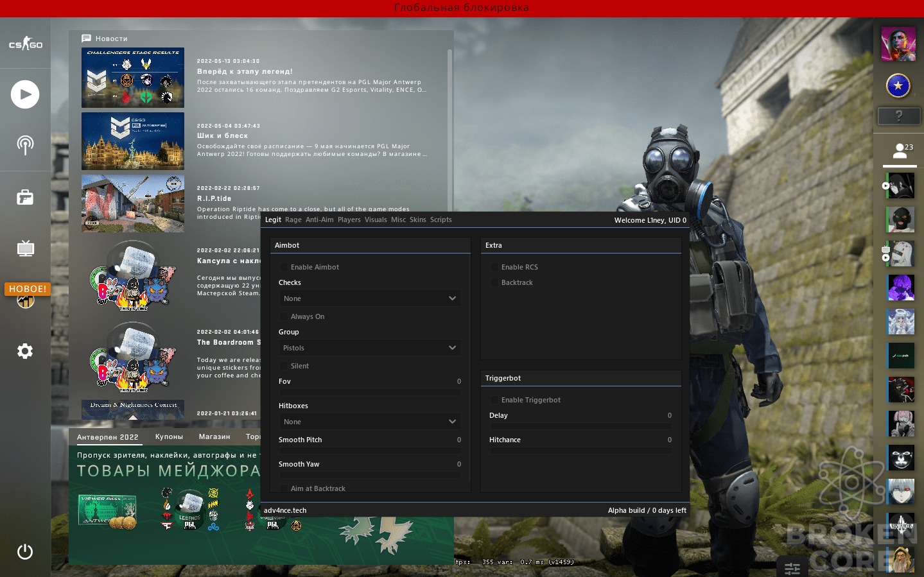Click the Новости news speech-bubble icon
Viewport: 924px width, 577px height.
(x=86, y=39)
